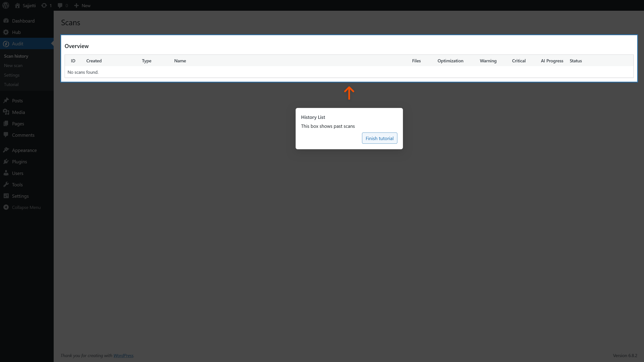
Task: Open the comments bubble icon in admin bar
Action: coord(60,6)
